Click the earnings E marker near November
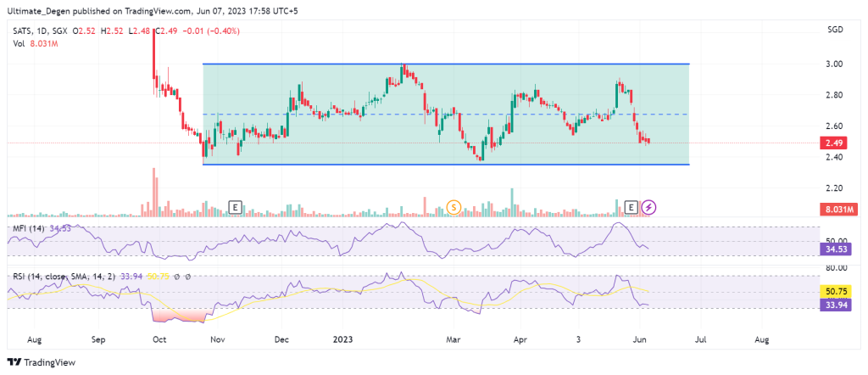The height and width of the screenshot is (375, 868). pos(235,208)
